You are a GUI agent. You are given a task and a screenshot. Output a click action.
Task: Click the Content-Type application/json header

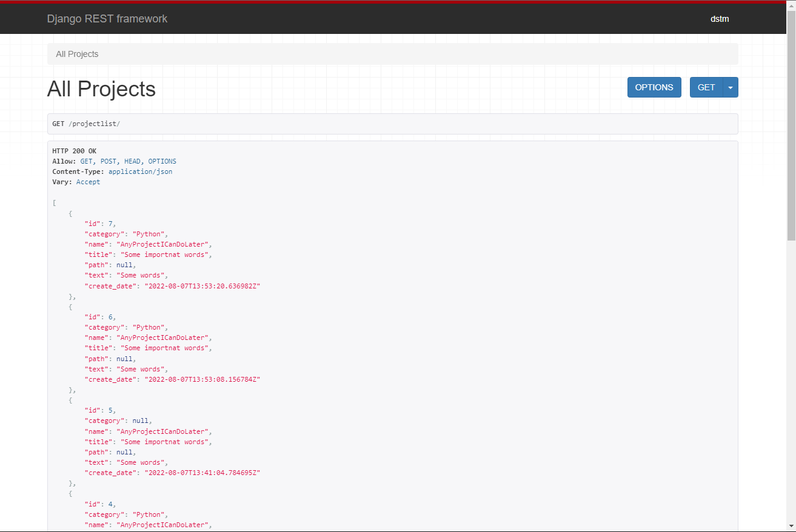pos(112,171)
